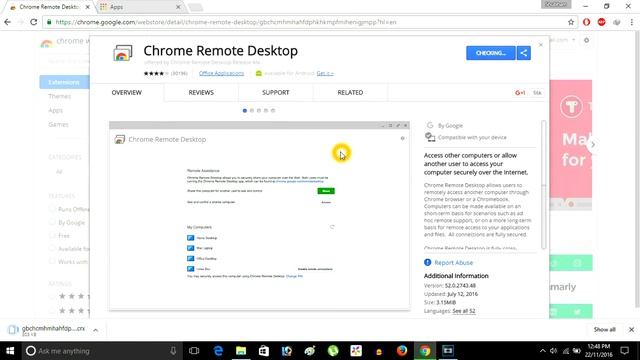Switch to the OVERVIEW tab
The width and height of the screenshot is (640, 360).
tap(127, 93)
